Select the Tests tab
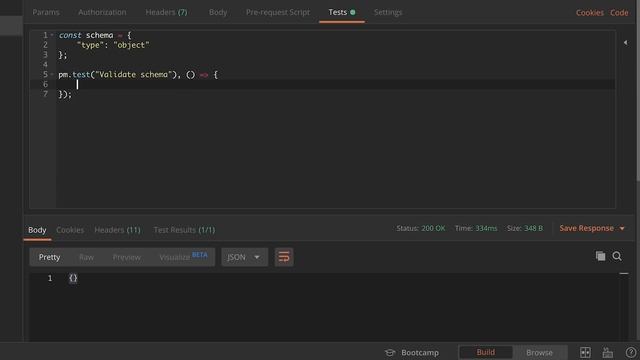The image size is (640, 360). tap(342, 12)
